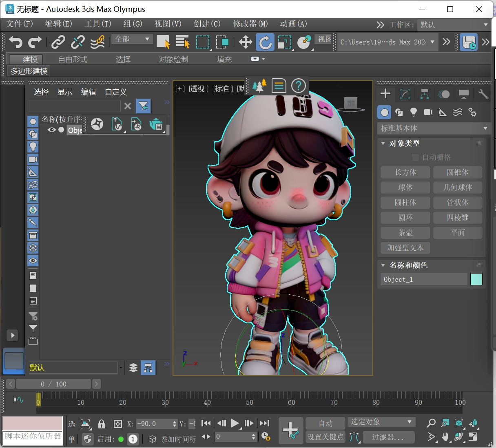The height and width of the screenshot is (448, 496).
Task: Click the Redo arrow icon
Action: pos(35,42)
